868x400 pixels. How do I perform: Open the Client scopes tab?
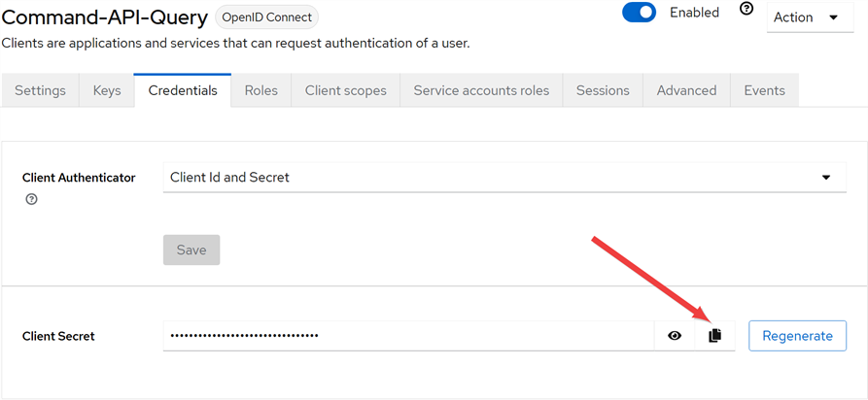345,90
